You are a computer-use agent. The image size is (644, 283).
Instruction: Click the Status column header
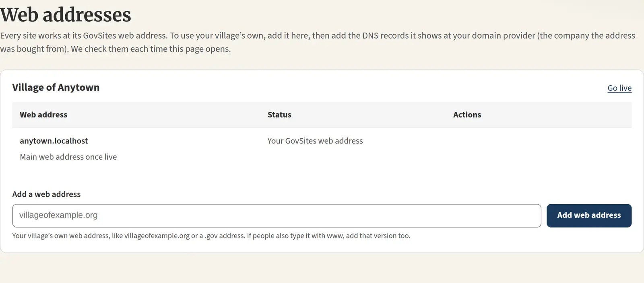click(x=279, y=115)
